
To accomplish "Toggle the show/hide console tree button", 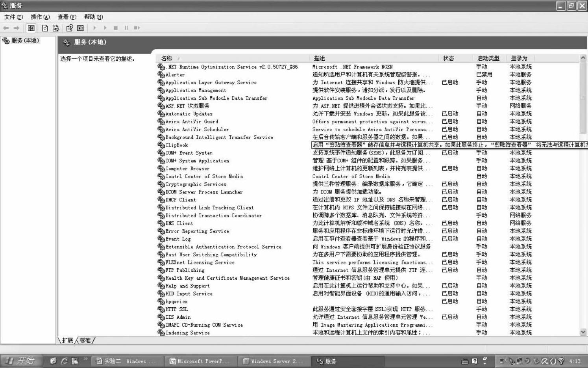I will point(31,28).
